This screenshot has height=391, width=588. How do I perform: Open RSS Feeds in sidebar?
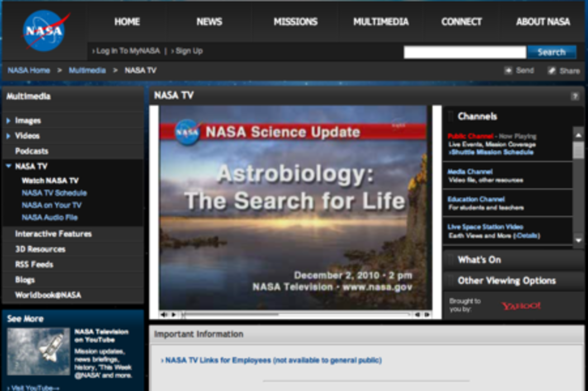[34, 264]
